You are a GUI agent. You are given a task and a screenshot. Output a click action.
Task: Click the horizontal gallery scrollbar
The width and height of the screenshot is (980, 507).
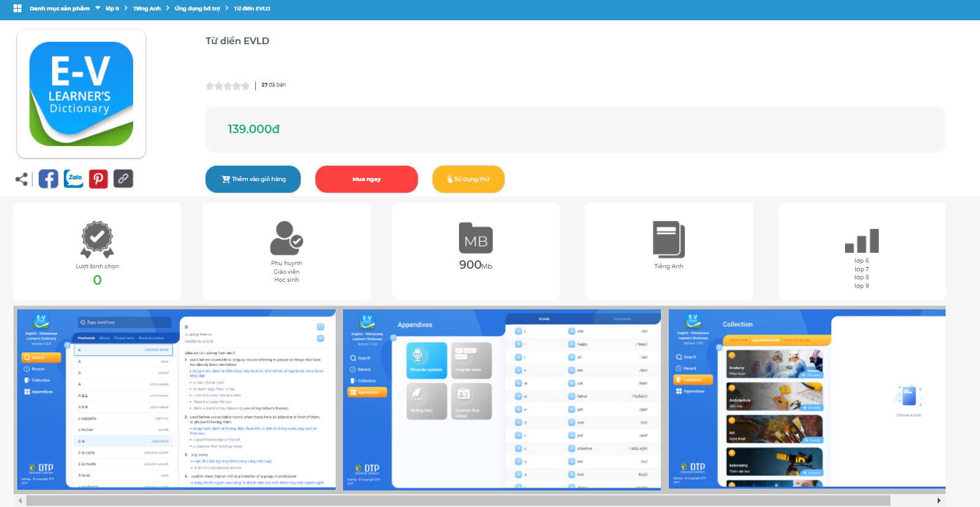[x=458, y=501]
